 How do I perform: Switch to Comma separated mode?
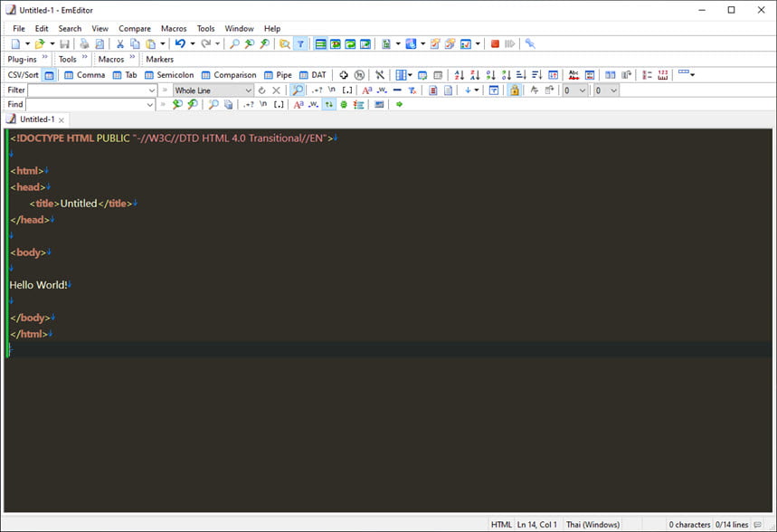coord(85,75)
